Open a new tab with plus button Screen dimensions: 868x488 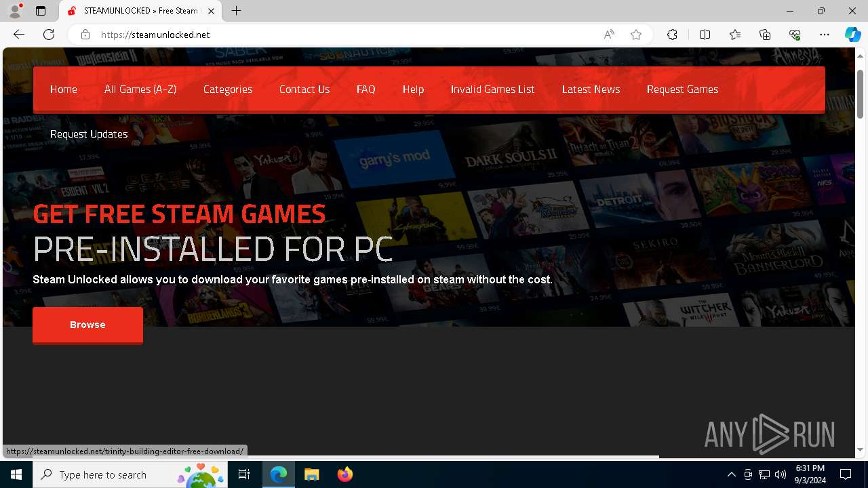click(236, 11)
